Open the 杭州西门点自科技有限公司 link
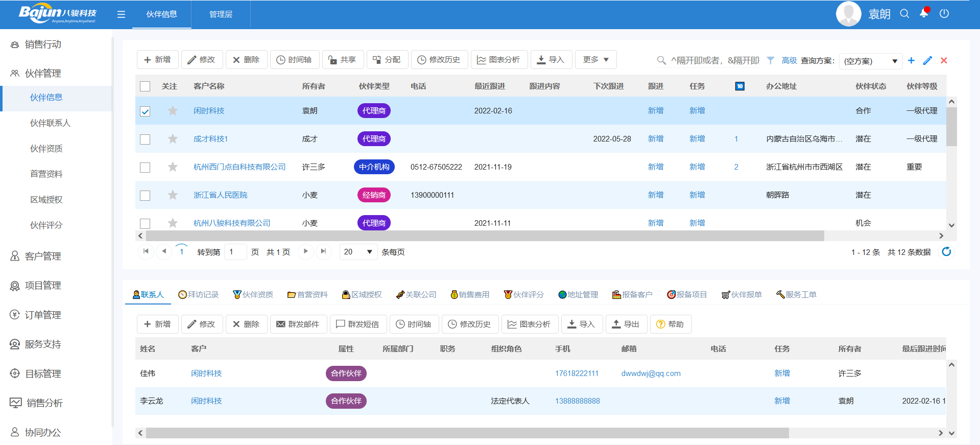980x445 pixels. coord(239,167)
